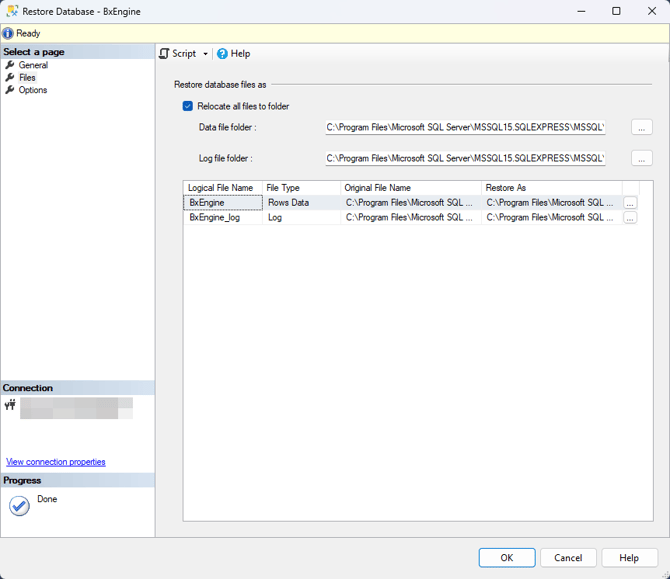The height and width of the screenshot is (579, 670).
Task: Click the Help question mark icon in toolbar
Action: point(222,53)
